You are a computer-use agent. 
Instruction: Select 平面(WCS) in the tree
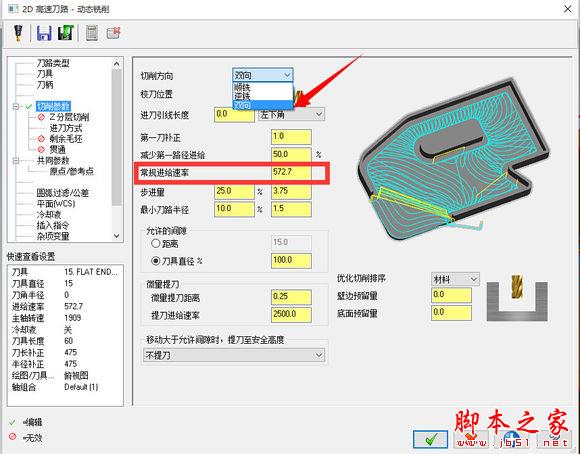coord(55,204)
